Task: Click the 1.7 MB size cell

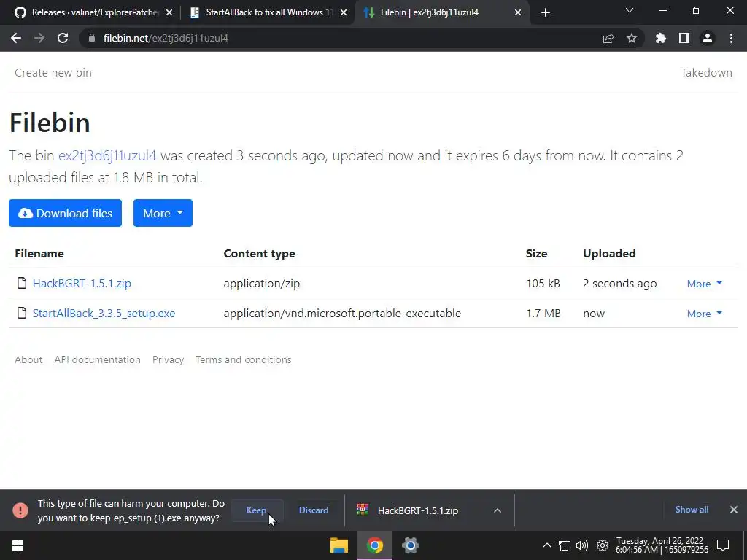Action: pyautogui.click(x=543, y=314)
